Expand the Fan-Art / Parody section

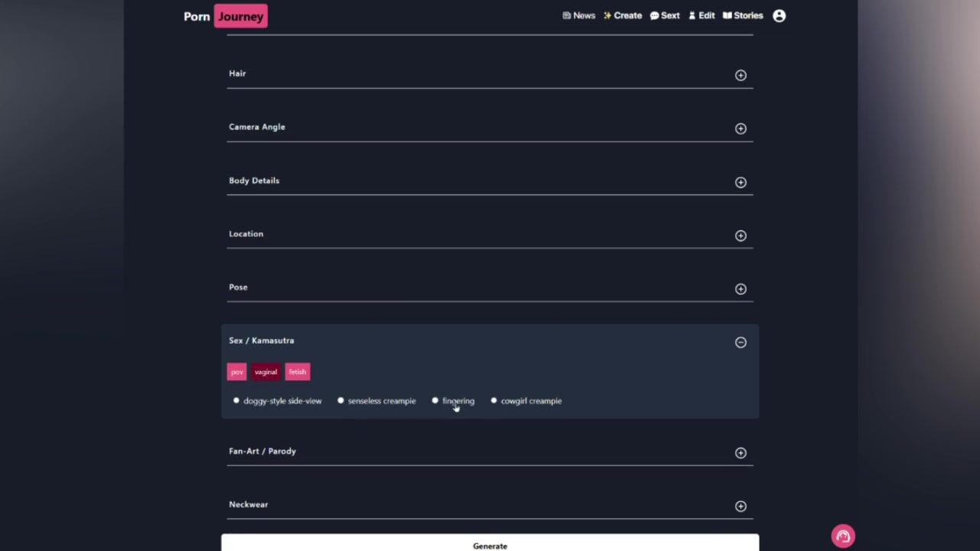(x=262, y=452)
